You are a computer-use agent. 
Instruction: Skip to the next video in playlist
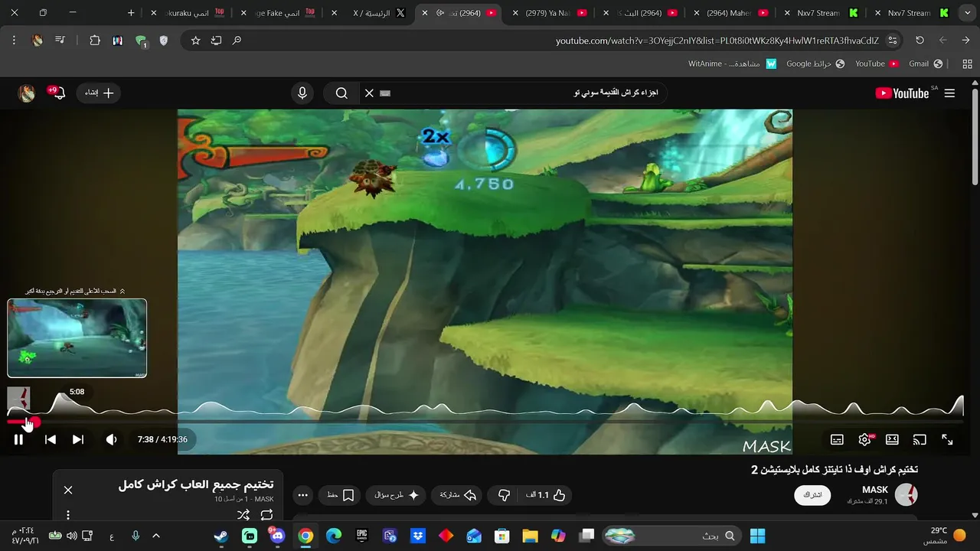click(x=78, y=439)
